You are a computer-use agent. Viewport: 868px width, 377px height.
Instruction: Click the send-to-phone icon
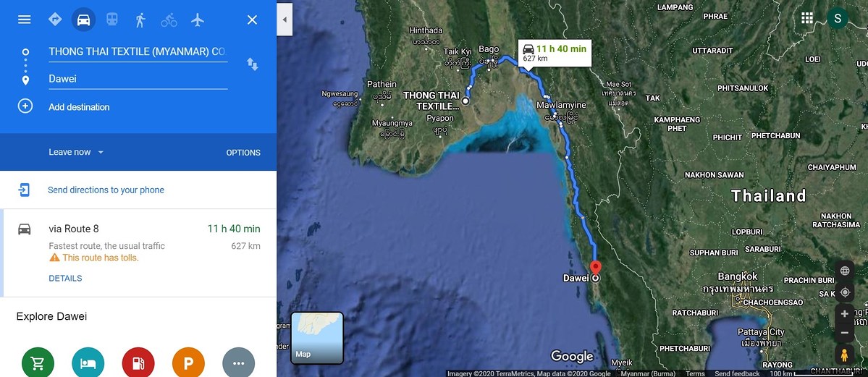click(x=24, y=190)
